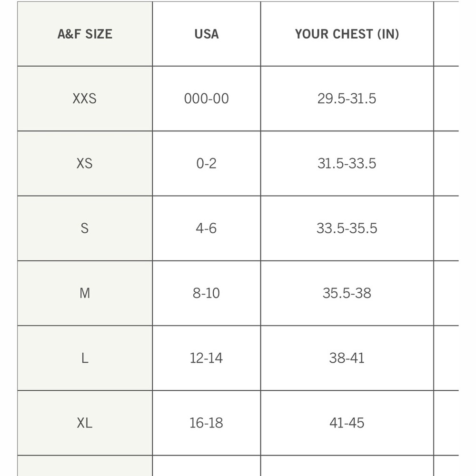Click the 41-45 chest measurement
476x476 pixels.
point(347,423)
